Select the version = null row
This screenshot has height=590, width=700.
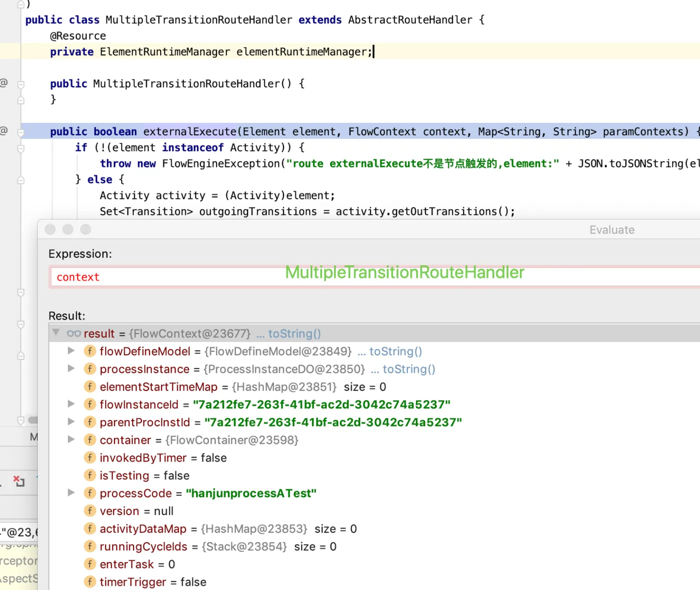point(374,510)
